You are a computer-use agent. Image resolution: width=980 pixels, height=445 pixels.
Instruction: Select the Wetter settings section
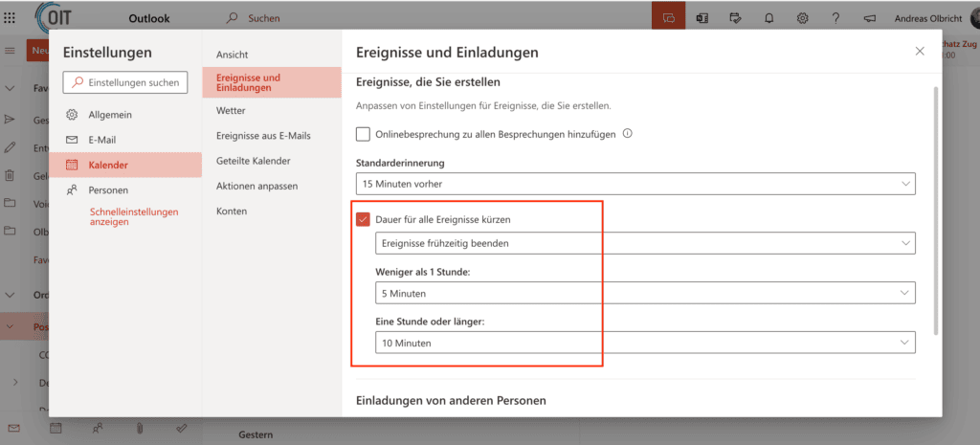pos(232,111)
